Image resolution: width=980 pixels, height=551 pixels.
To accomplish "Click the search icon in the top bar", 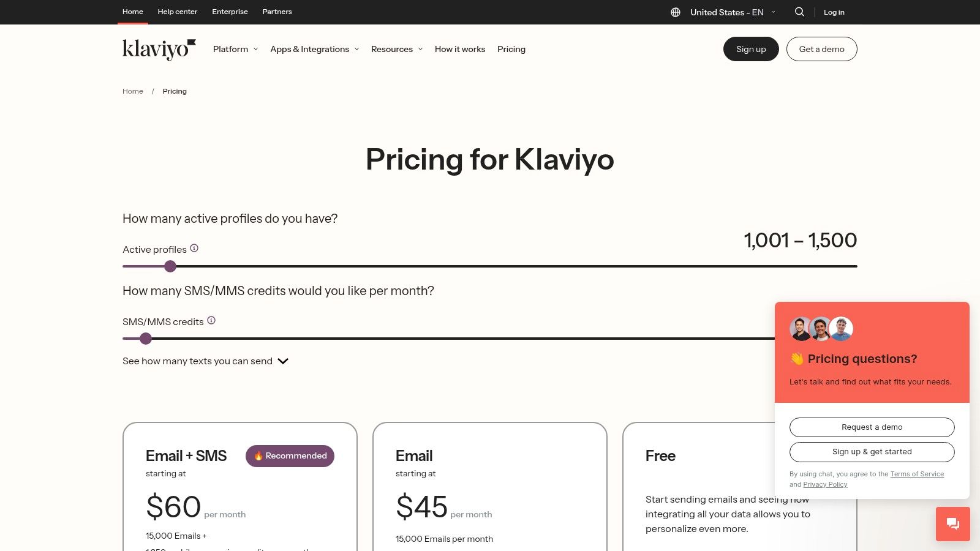I will coord(799,12).
